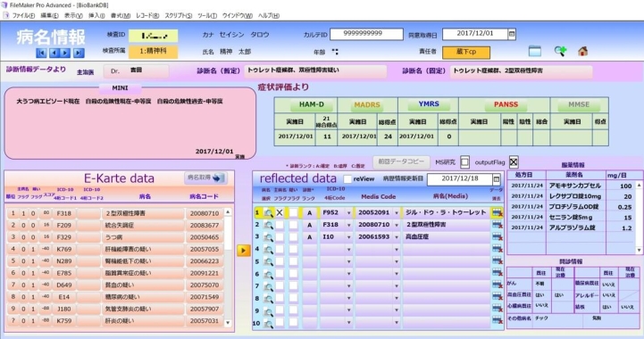Delete data icon for row 3 I10
This screenshot has height=339, width=644.
[497, 237]
